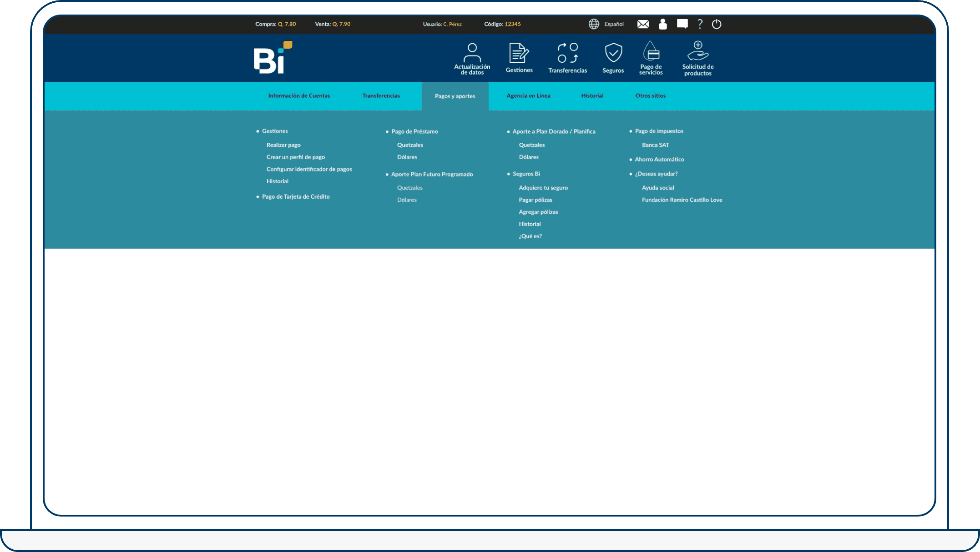Open the chat message icon
Screen dimensions: 980x552
coord(682,24)
